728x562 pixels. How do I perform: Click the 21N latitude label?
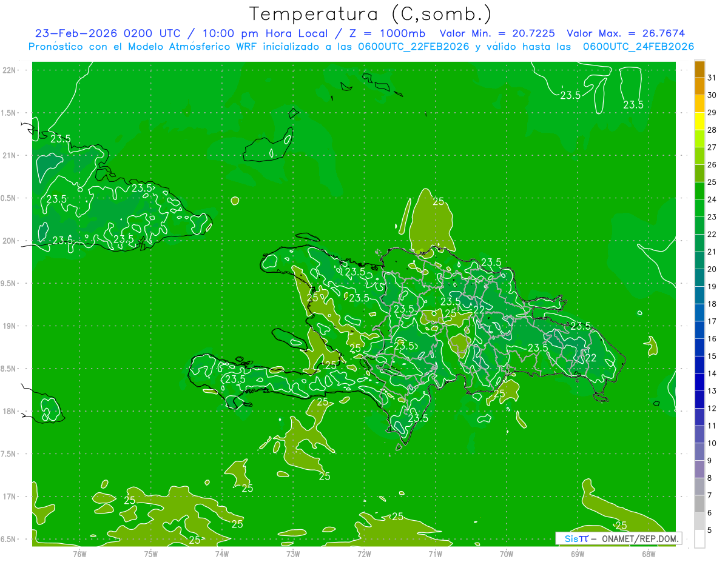coord(10,155)
